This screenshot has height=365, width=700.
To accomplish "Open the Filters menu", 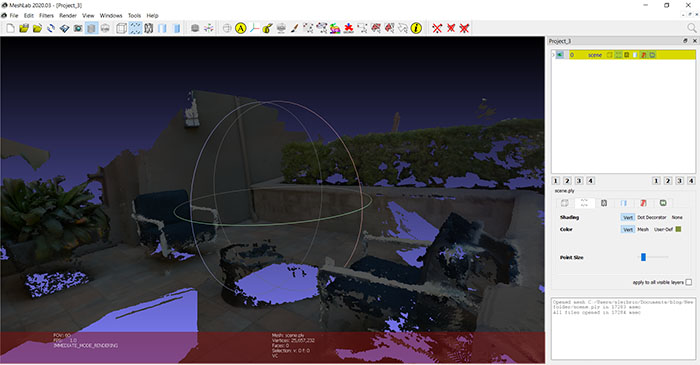I will tap(46, 15).
